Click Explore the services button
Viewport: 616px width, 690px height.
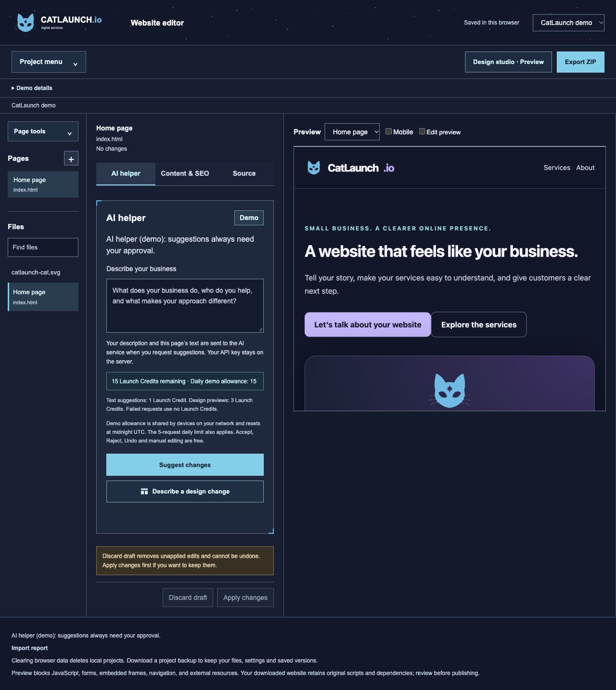(479, 325)
